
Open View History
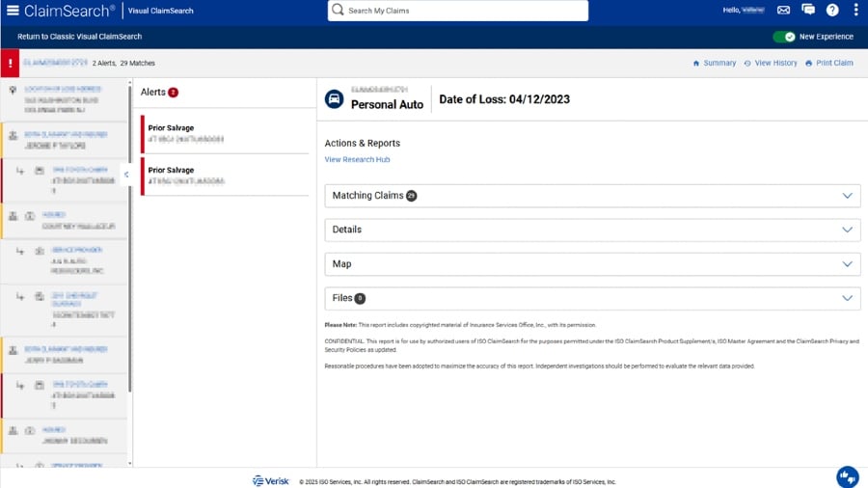pyautogui.click(x=775, y=63)
